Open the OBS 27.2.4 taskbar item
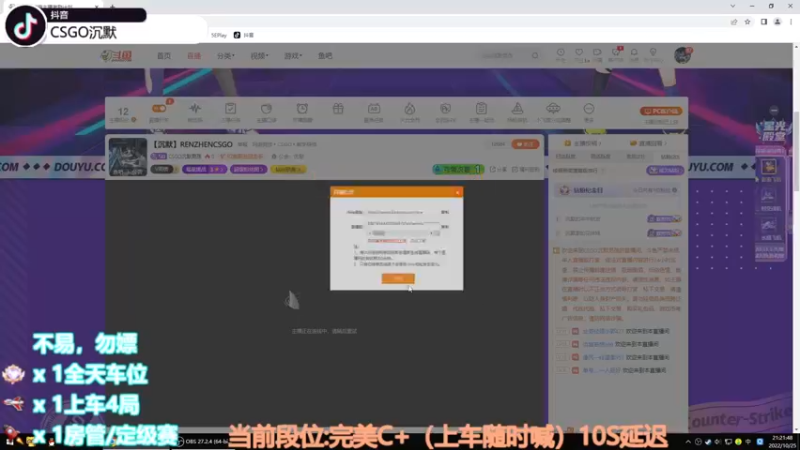 pyautogui.click(x=202, y=441)
